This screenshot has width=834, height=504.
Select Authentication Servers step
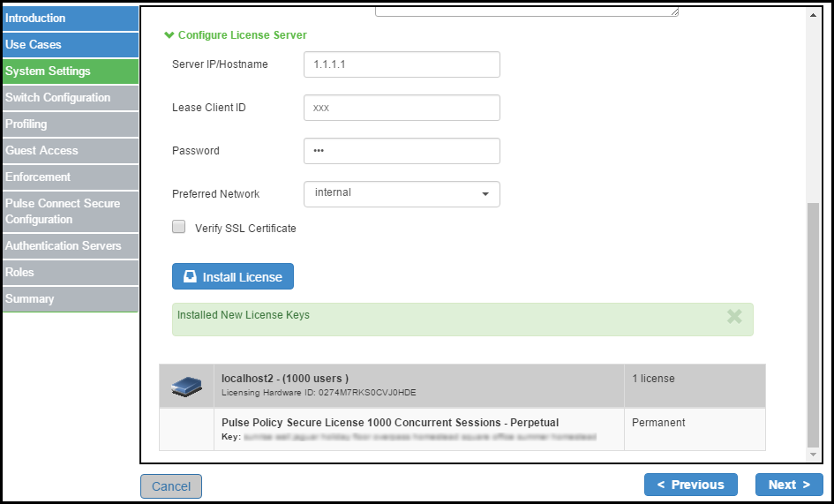coord(71,246)
